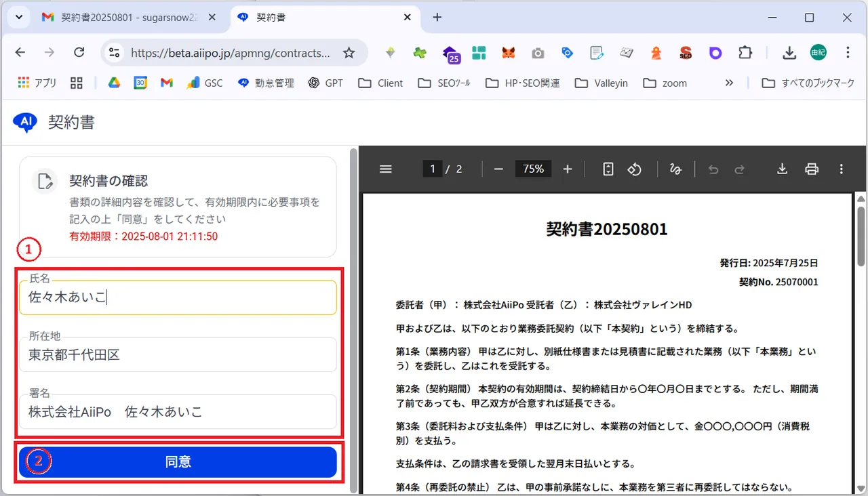Click the 氏名 name input field
Screen dimensions: 868x496
pyautogui.click(x=178, y=297)
